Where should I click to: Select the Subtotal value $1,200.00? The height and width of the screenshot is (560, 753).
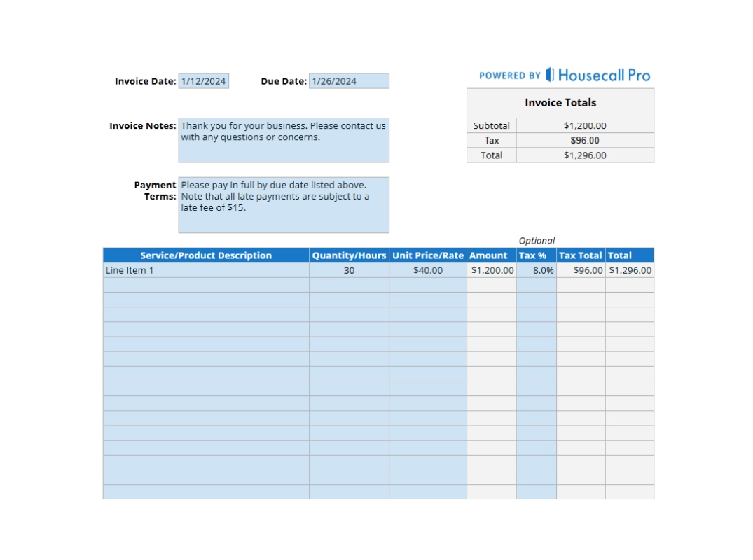pyautogui.click(x=584, y=125)
